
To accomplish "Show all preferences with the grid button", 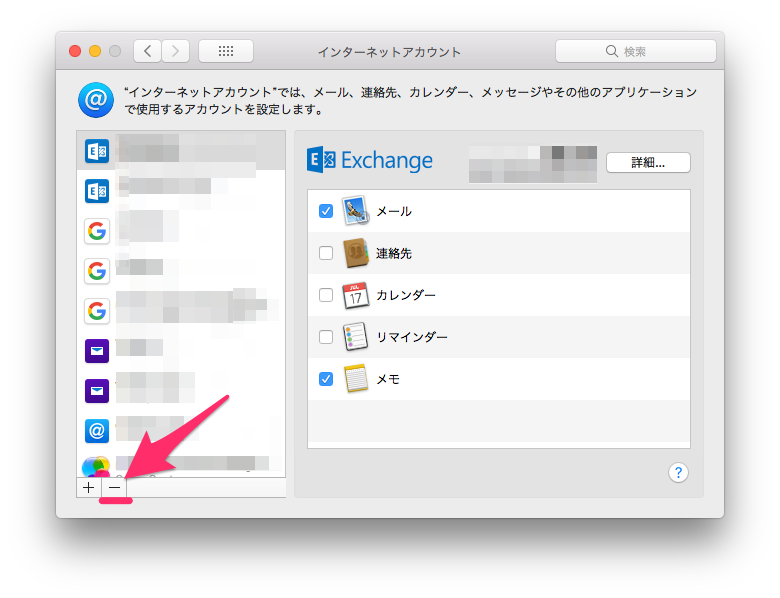I will tap(225, 51).
